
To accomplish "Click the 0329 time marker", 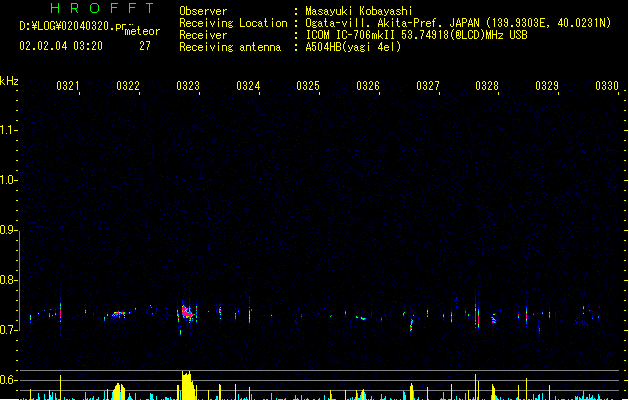I will click(547, 86).
